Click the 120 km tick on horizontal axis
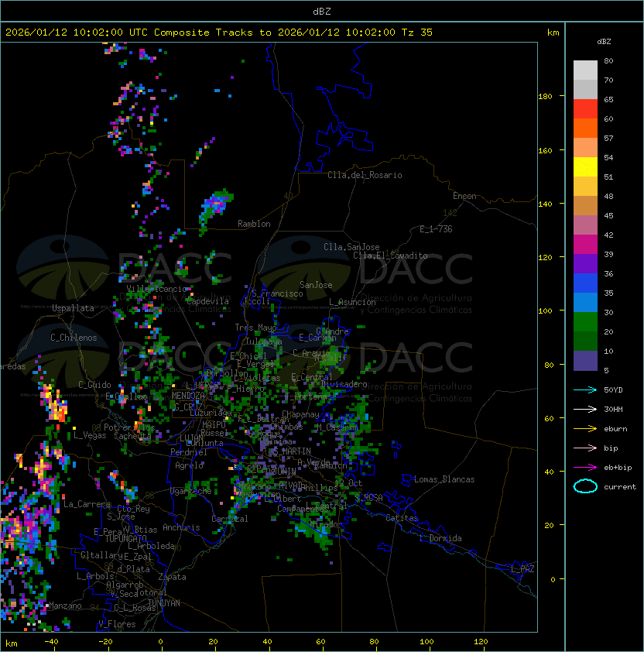This screenshot has width=644, height=652. (481, 642)
